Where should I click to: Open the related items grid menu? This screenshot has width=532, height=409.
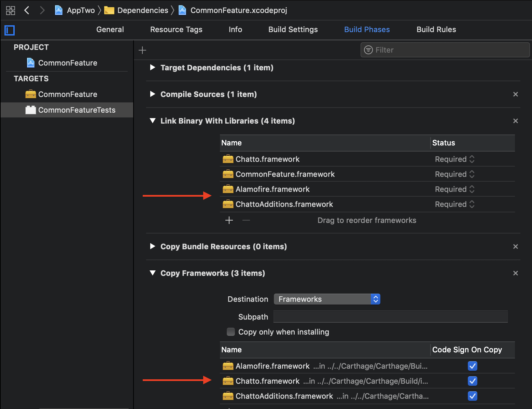[11, 11]
